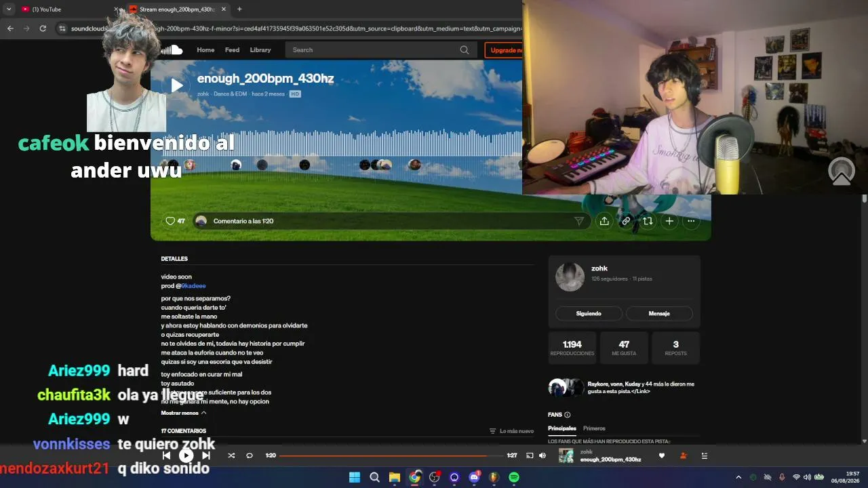The height and width of the screenshot is (488, 868).
Task: Click the player bar track thumbnail
Action: pyautogui.click(x=566, y=456)
